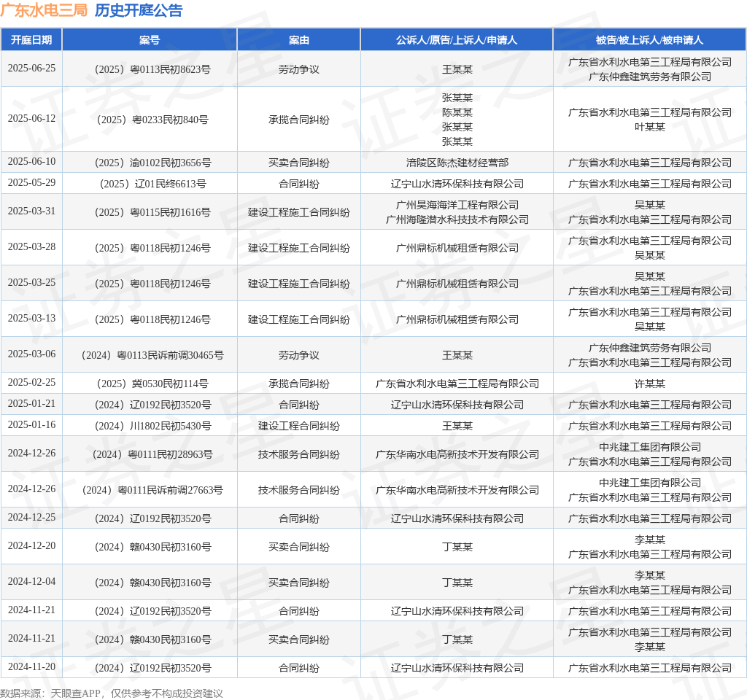Click 劳动争议 in 2025-06-25 row
Screen dimensions: 747x700
click(x=298, y=69)
